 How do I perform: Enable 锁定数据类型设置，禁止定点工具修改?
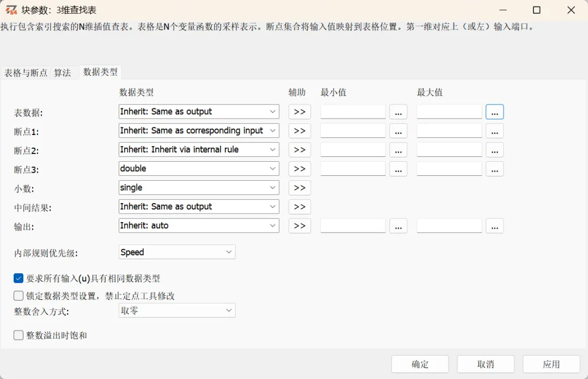click(x=18, y=295)
